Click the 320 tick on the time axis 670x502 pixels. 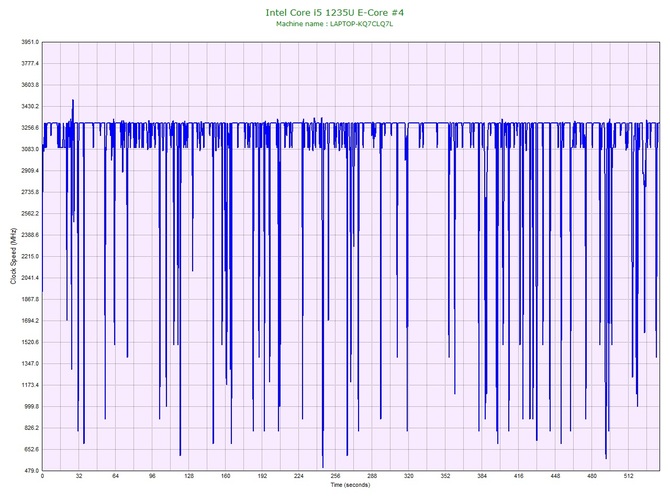(409, 476)
